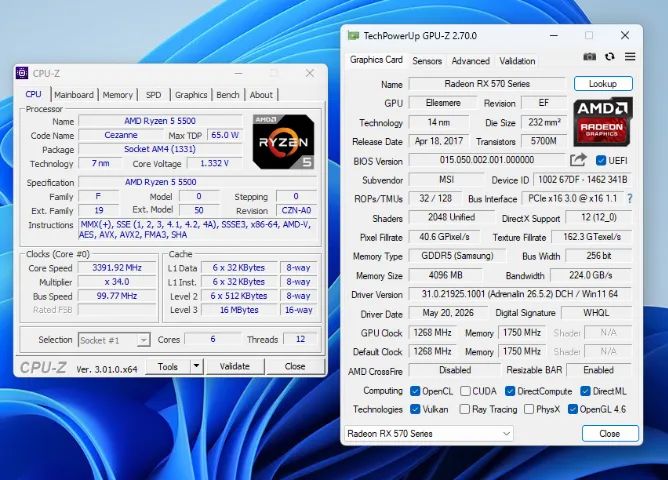Switch to the Mainboard tab in CPU-Z

pyautogui.click(x=74, y=95)
